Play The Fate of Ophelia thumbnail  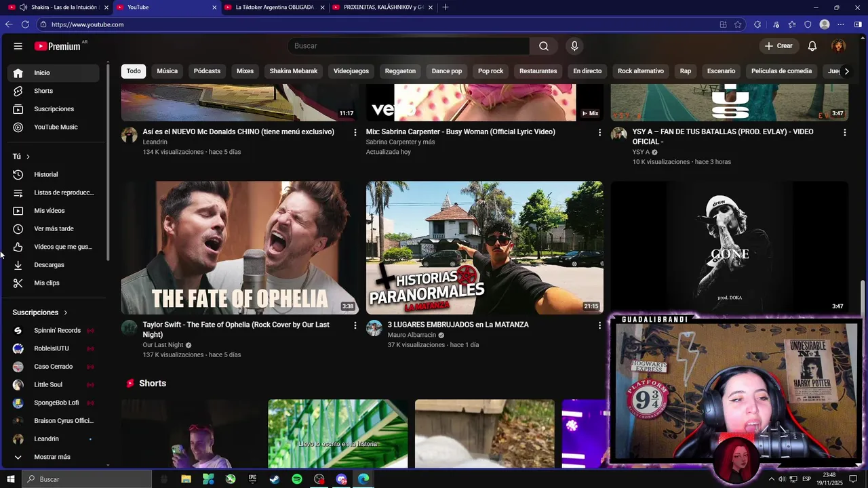[x=239, y=247]
